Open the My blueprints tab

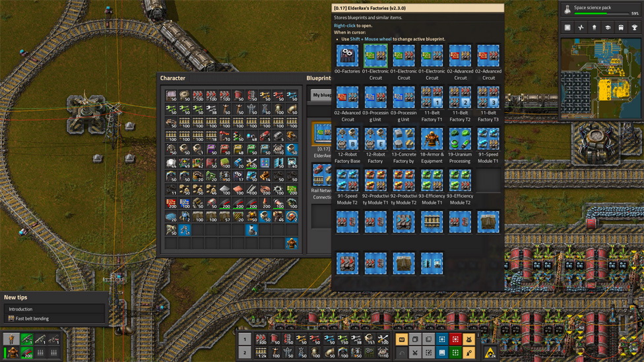(321, 95)
